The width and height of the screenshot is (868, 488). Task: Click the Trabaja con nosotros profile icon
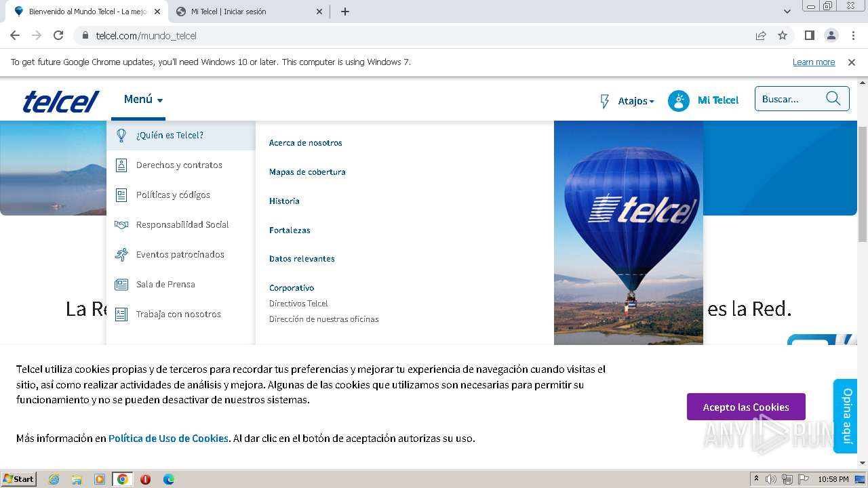point(121,314)
